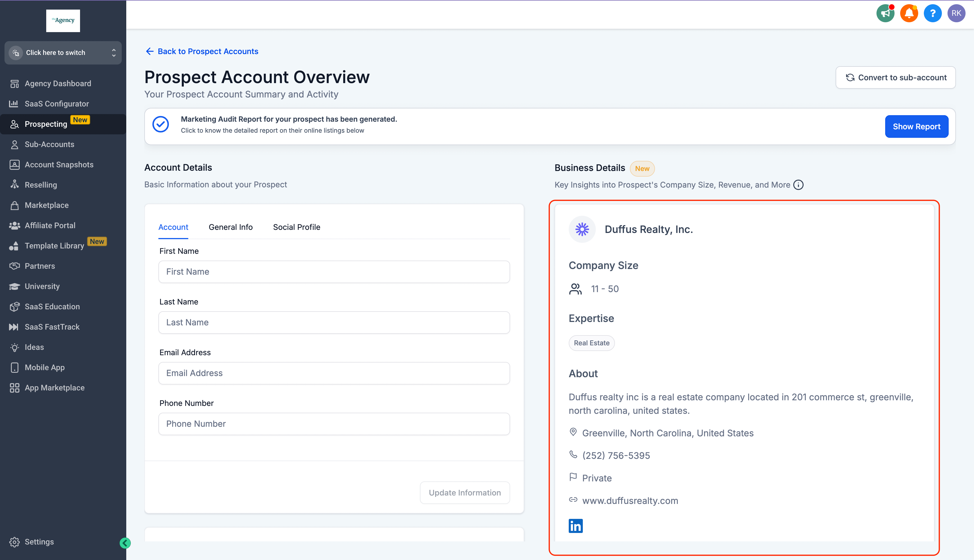
Task: Click the SaaS Education cube icon
Action: [x=15, y=306]
